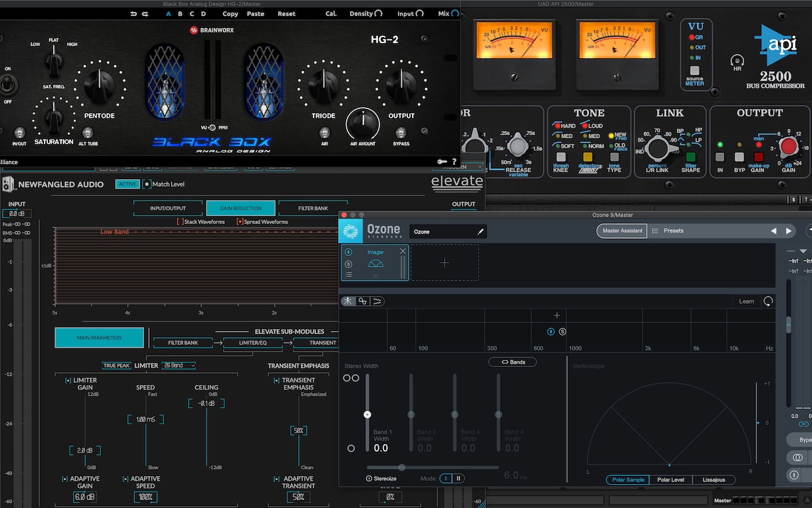The height and width of the screenshot is (508, 812).
Task: Click the Bands link button
Action: coord(512,362)
